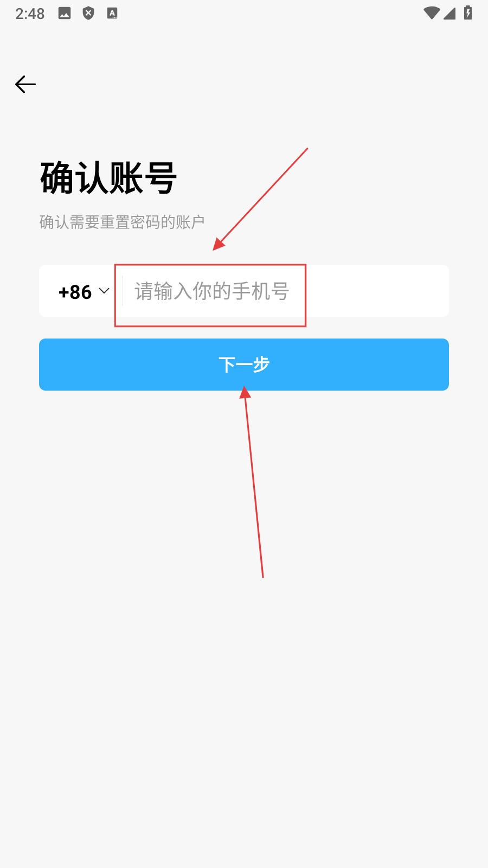This screenshot has width=488, height=868.
Task: Tap the 确认账号 heading
Action: click(108, 178)
